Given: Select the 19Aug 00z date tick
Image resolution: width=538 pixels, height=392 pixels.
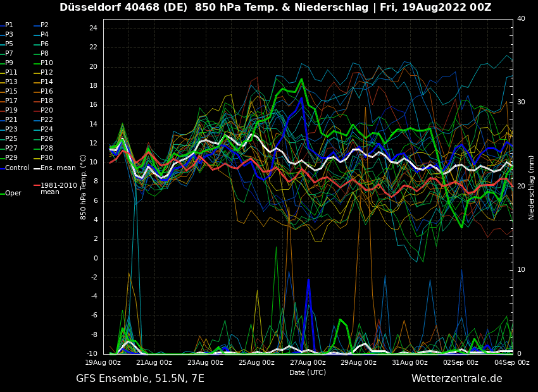Looking at the screenshot, I should [x=103, y=363].
